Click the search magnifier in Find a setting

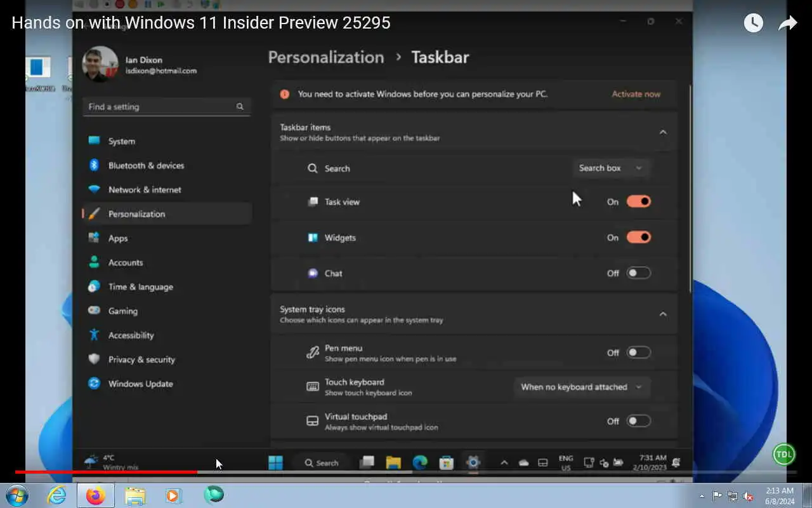240,107
